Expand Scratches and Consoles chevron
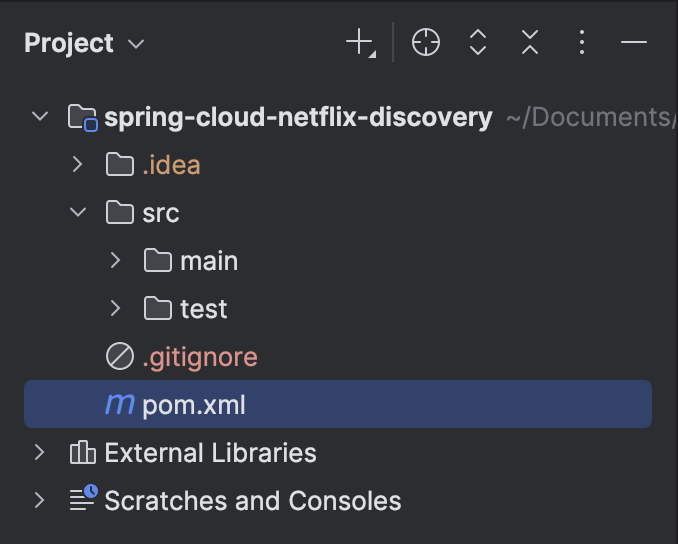678x544 pixels. [x=40, y=500]
